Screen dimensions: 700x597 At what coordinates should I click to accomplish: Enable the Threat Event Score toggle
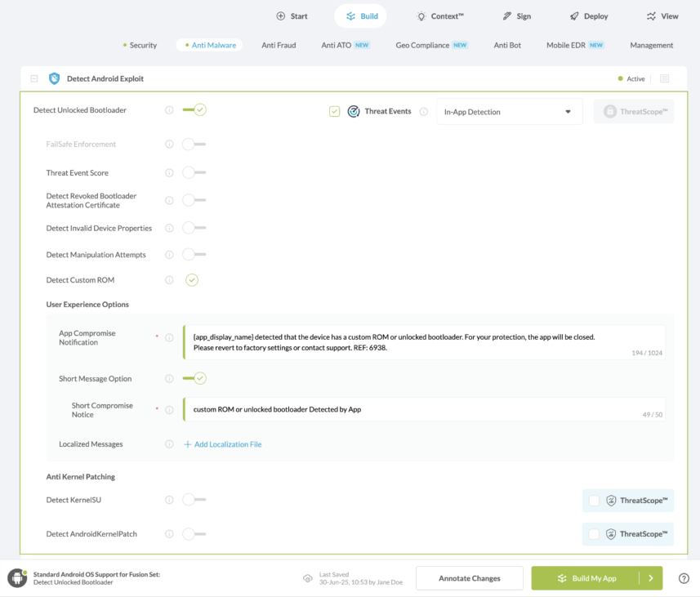click(194, 172)
